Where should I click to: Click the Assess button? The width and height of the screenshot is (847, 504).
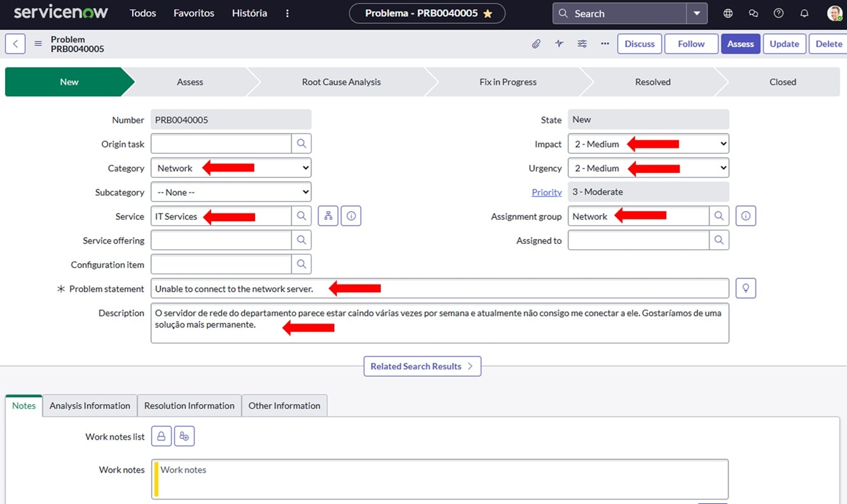click(x=740, y=44)
